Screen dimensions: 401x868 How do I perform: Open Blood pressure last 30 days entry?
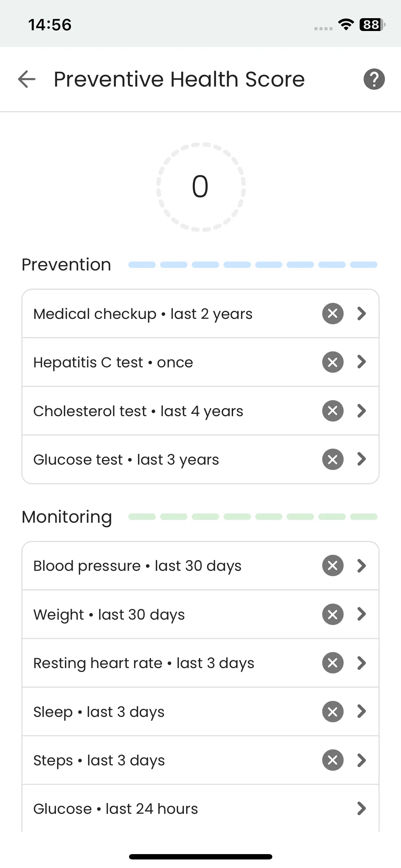tap(137, 566)
